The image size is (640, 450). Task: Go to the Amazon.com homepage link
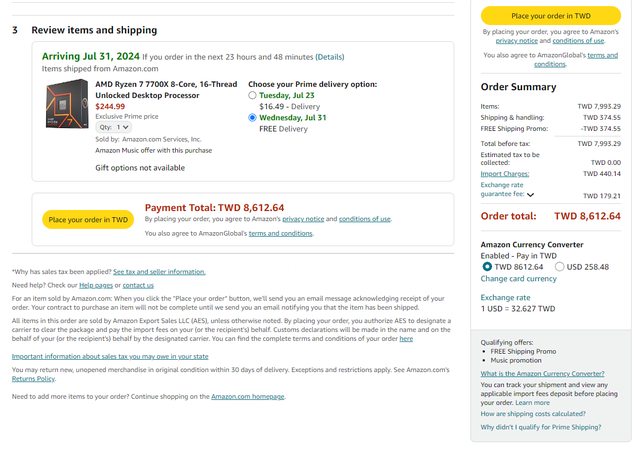[248, 397]
